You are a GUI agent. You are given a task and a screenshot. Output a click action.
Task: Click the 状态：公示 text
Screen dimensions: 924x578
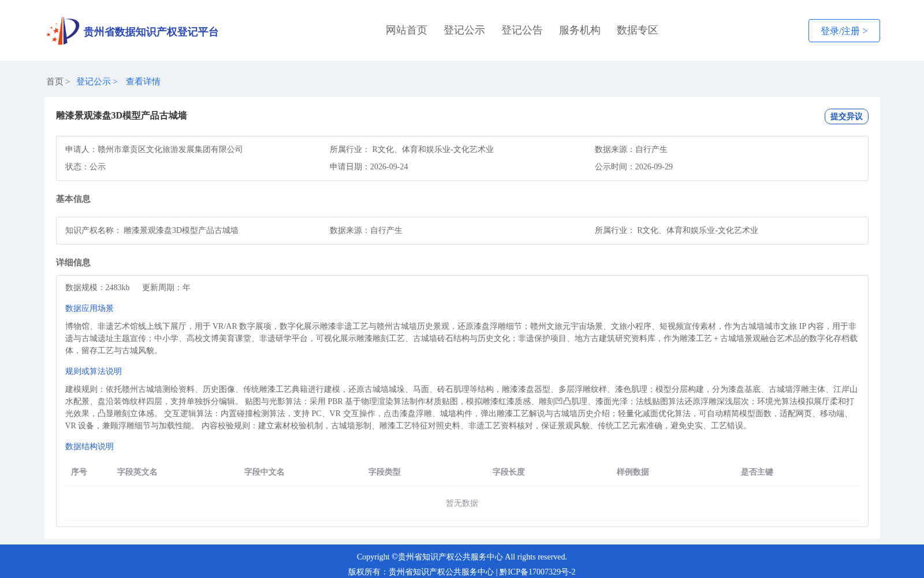click(x=85, y=167)
